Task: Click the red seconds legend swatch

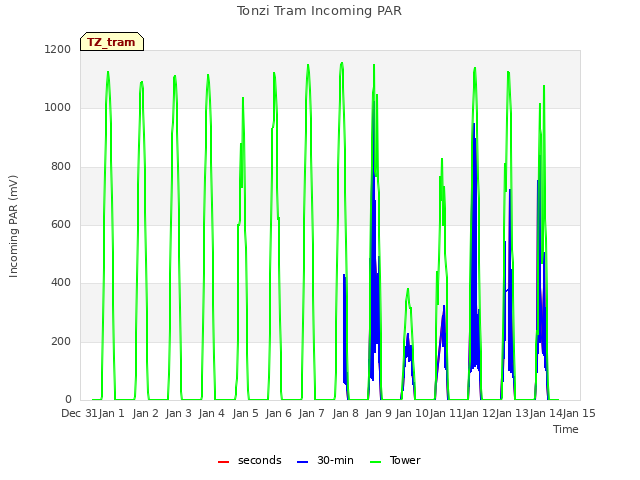Action: (223, 462)
